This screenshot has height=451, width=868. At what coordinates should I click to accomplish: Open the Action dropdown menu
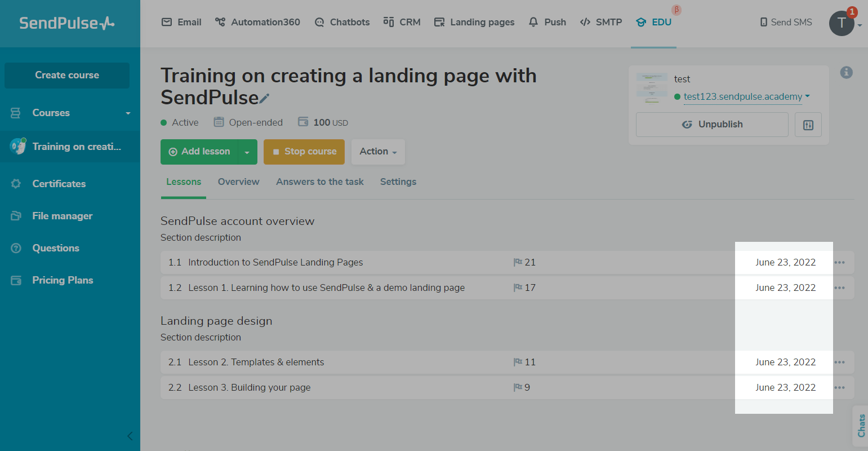(x=378, y=152)
